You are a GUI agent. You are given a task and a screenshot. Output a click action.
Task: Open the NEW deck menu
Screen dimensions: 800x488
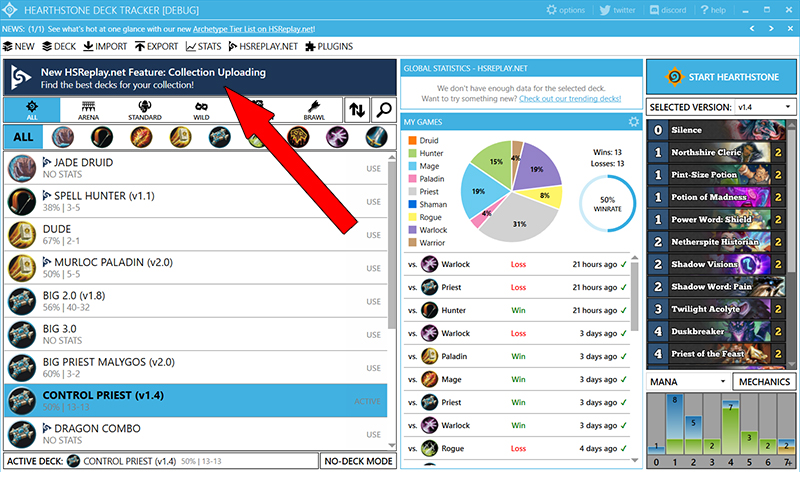click(x=19, y=46)
